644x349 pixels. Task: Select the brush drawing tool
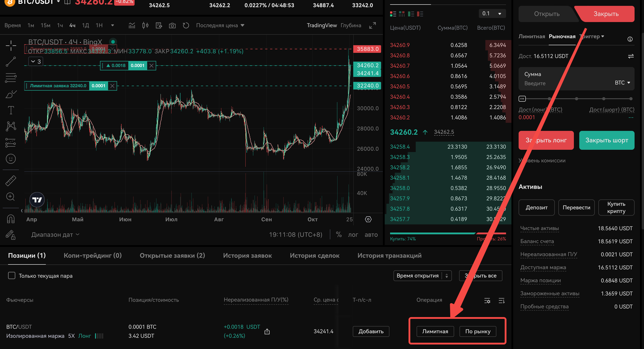click(x=11, y=94)
